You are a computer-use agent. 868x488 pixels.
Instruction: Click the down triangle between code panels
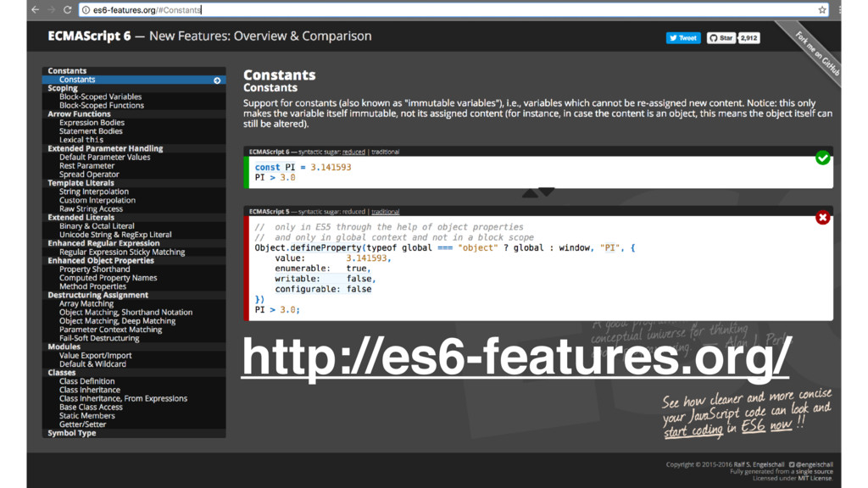click(547, 191)
